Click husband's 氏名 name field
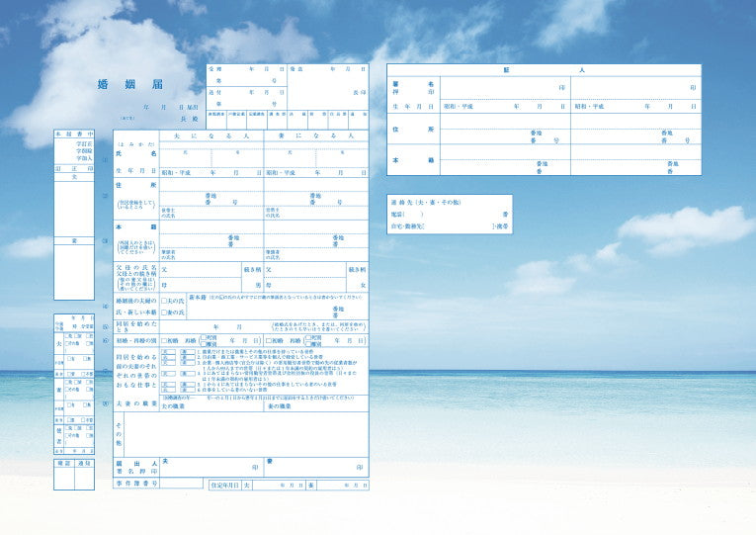This screenshot has width=756, height=535. click(x=210, y=155)
